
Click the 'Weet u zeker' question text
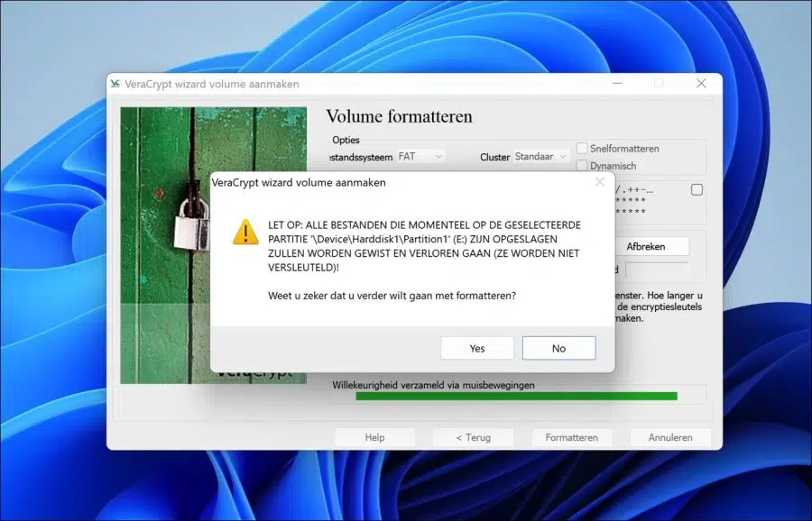click(x=392, y=296)
